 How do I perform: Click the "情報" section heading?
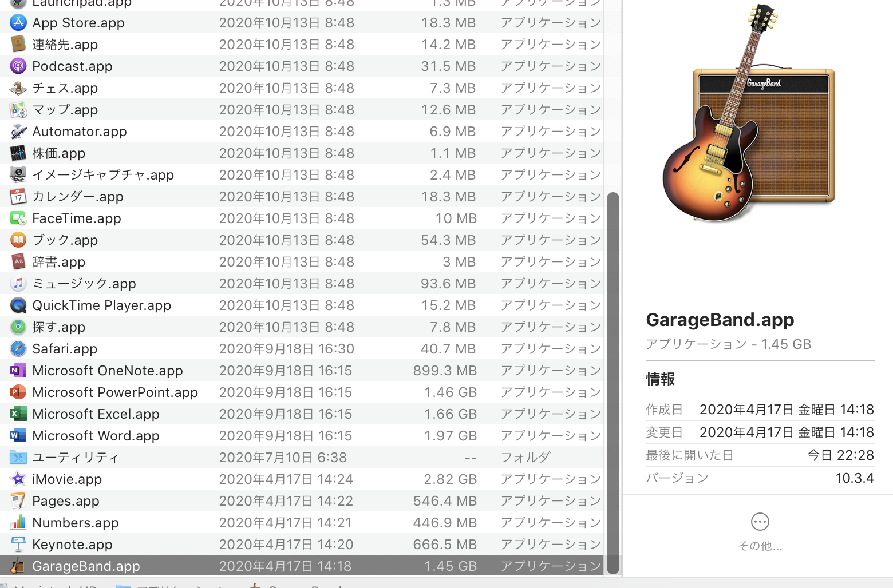coord(661,379)
